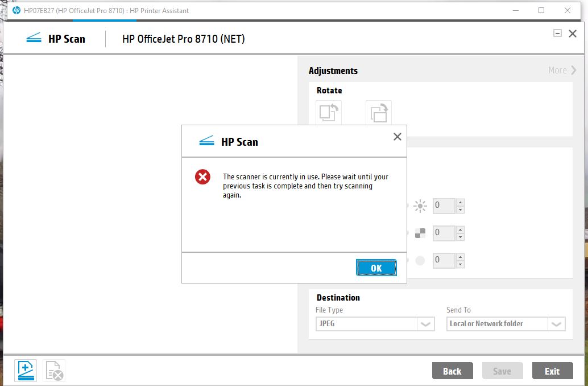Click the add scan pages icon
588x386 pixels.
[26, 371]
